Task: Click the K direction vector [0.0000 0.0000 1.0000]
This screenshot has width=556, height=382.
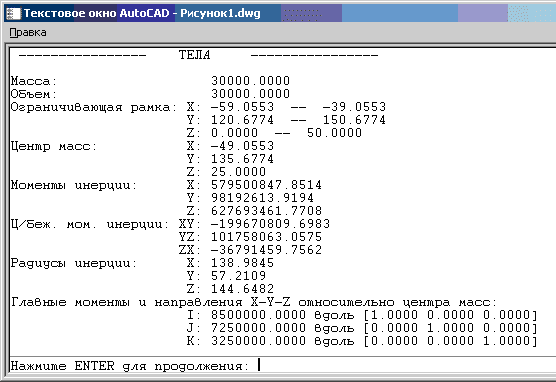Action: [451, 341]
